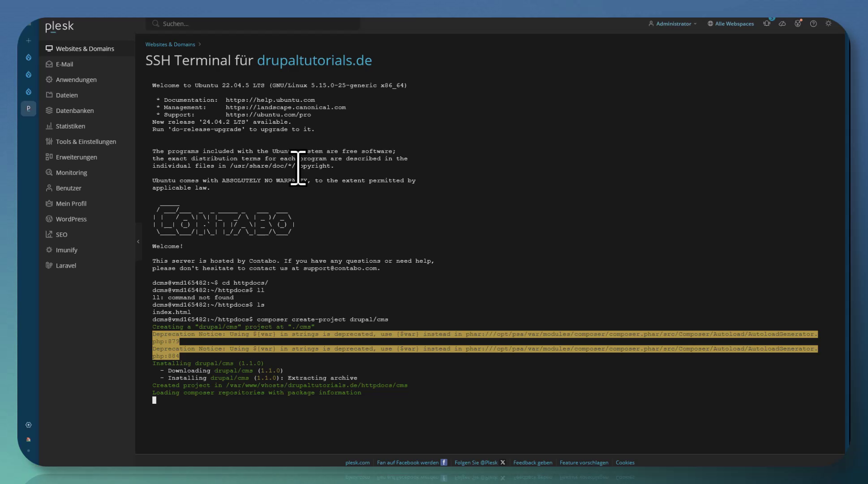Click the drupaltutorials.de domain link
This screenshot has height=484, width=868.
[314, 60]
